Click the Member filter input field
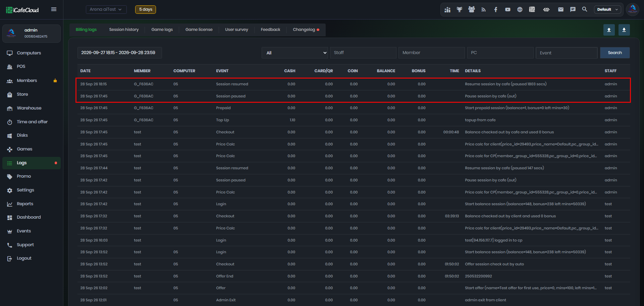The height and width of the screenshot is (306, 644). [431, 53]
